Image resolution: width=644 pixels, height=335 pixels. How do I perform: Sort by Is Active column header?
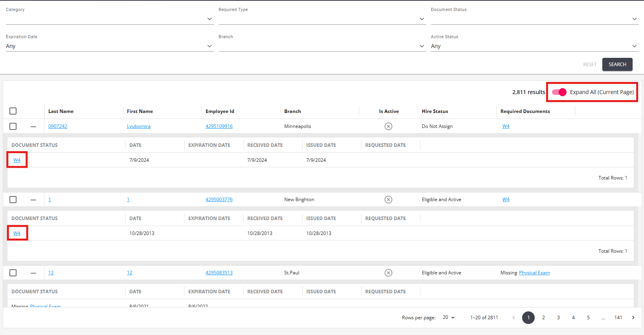[x=389, y=111]
